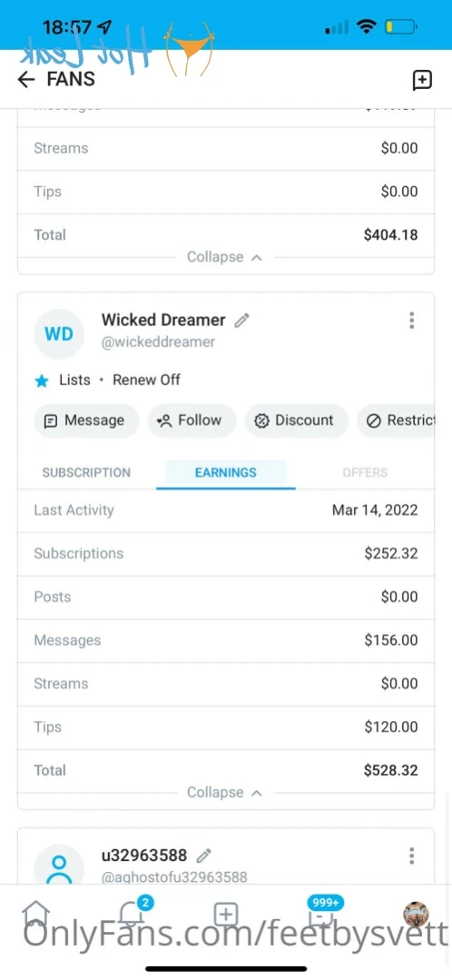The width and height of the screenshot is (452, 980).
Task: Message Wicked Dreamer
Action: pyautogui.click(x=85, y=421)
